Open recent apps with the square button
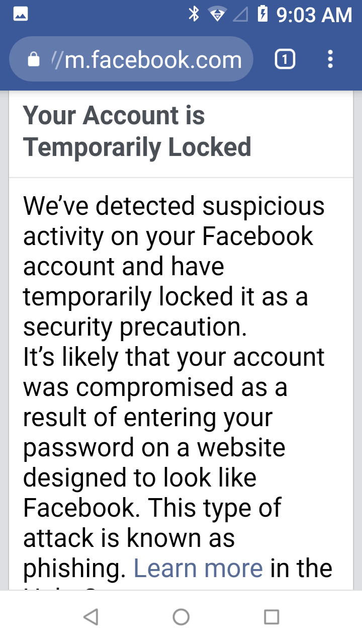The image size is (362, 644). coord(271,617)
